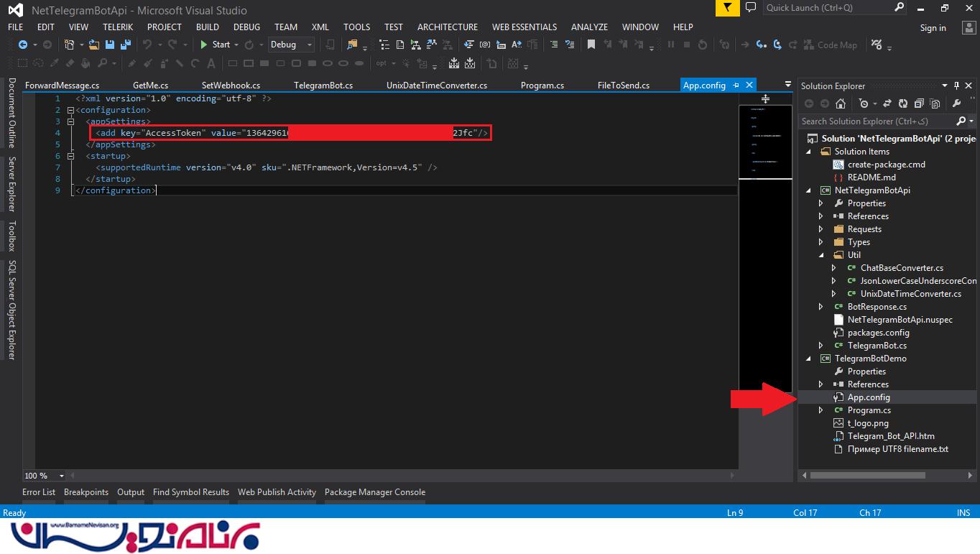Click the Sign in link

point(933,28)
